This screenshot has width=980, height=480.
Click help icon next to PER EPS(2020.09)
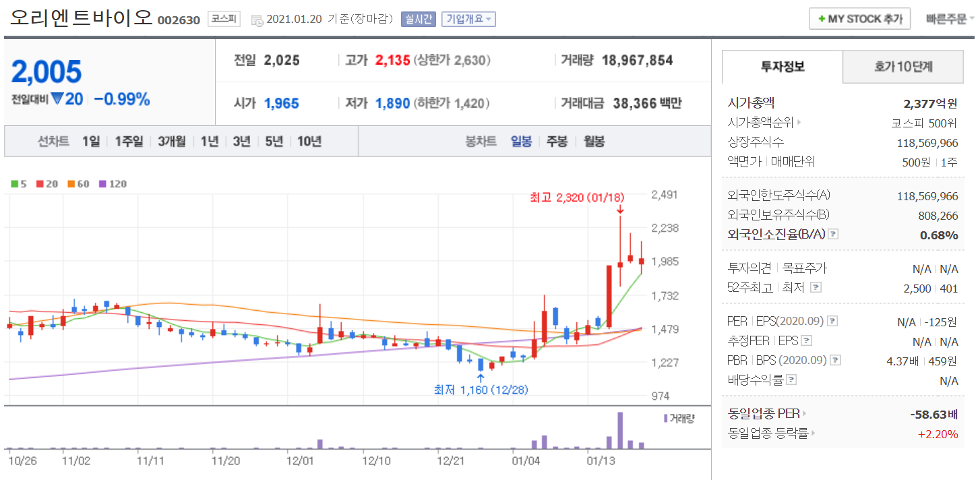tap(832, 322)
